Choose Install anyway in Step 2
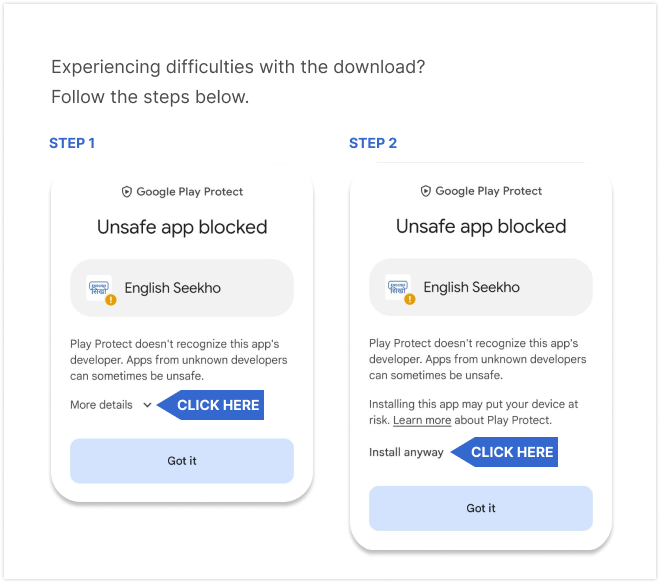The width and height of the screenshot is (660, 583). 406,452
